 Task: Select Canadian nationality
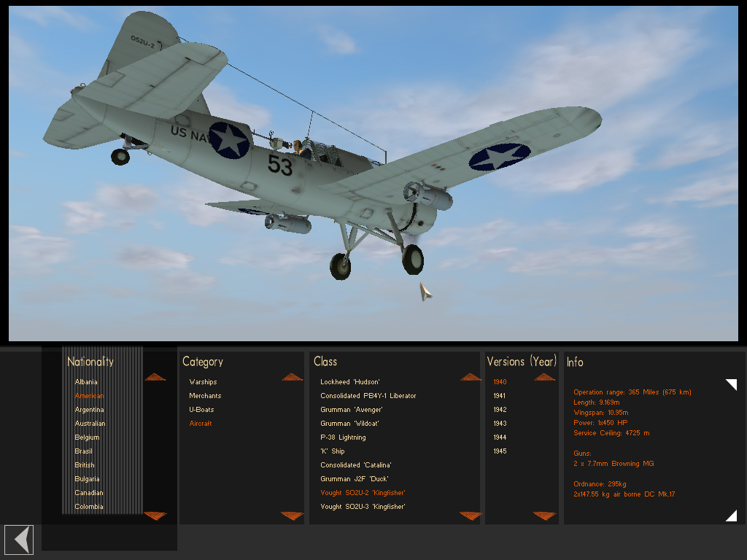point(88,492)
